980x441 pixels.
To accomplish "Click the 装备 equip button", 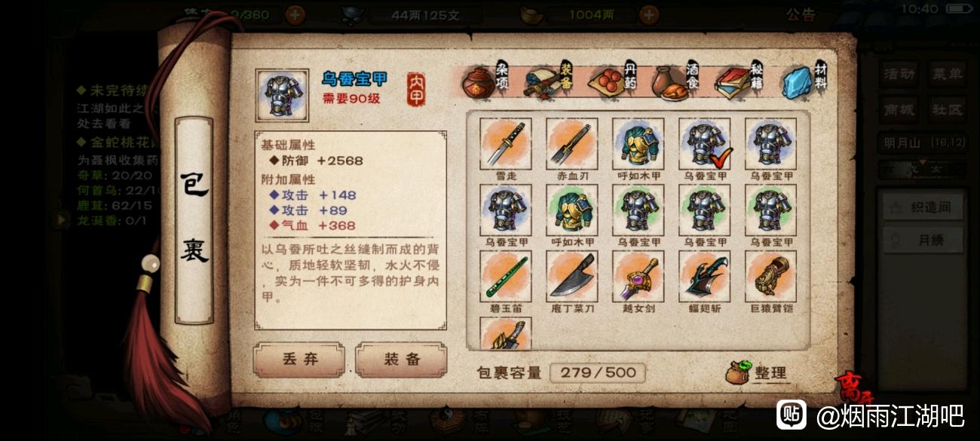I will tap(401, 360).
